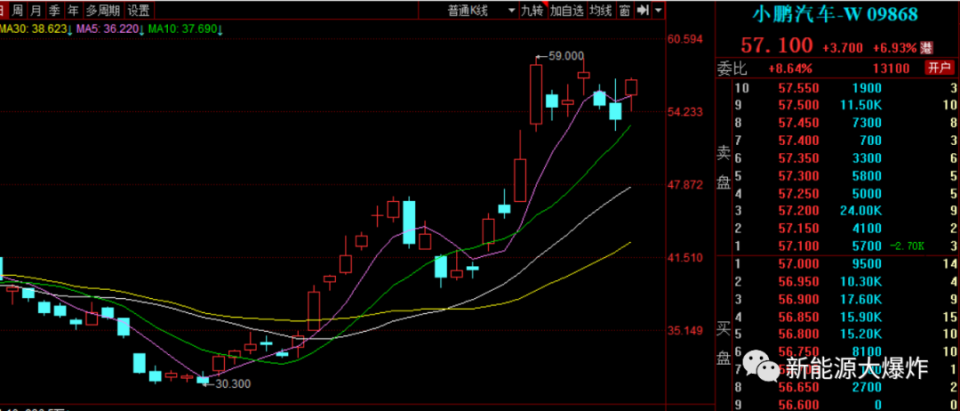Click the percent change +6.93%
Screen dimensions: 960x411
tap(894, 47)
